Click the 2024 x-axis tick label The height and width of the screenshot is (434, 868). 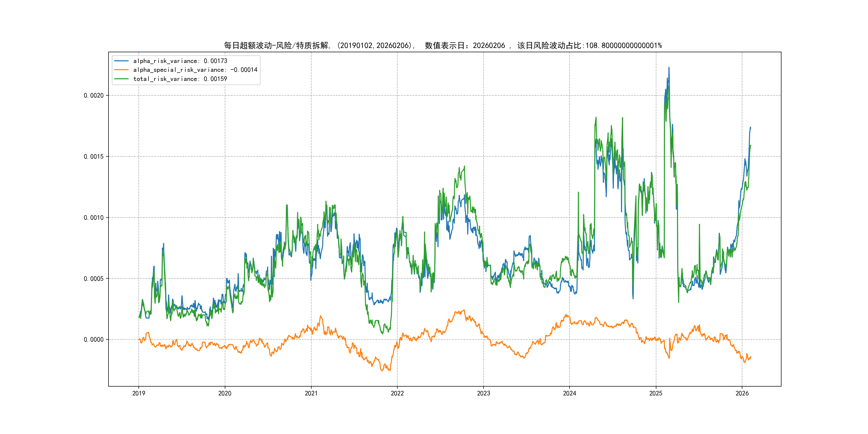570,393
